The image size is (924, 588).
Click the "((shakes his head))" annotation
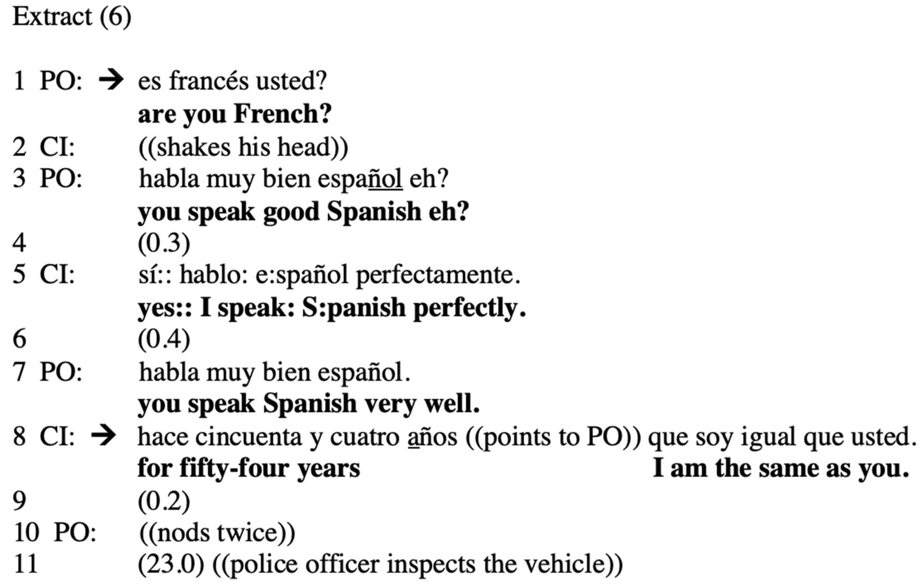[243, 147]
